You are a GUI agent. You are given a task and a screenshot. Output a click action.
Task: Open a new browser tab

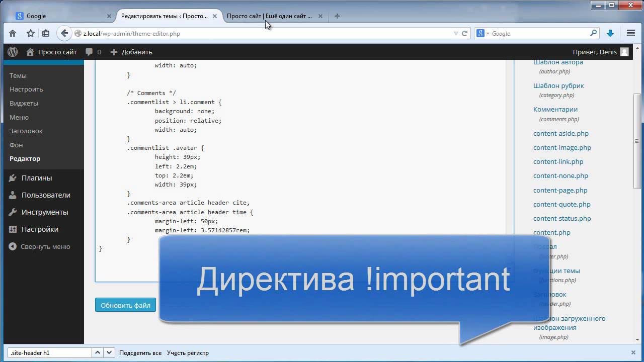[337, 16]
